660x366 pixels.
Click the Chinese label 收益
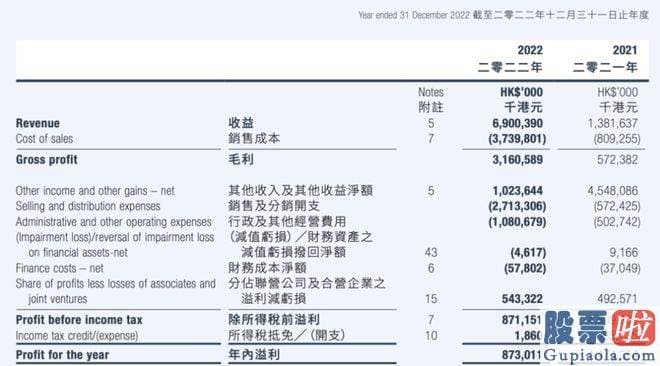tap(241, 123)
